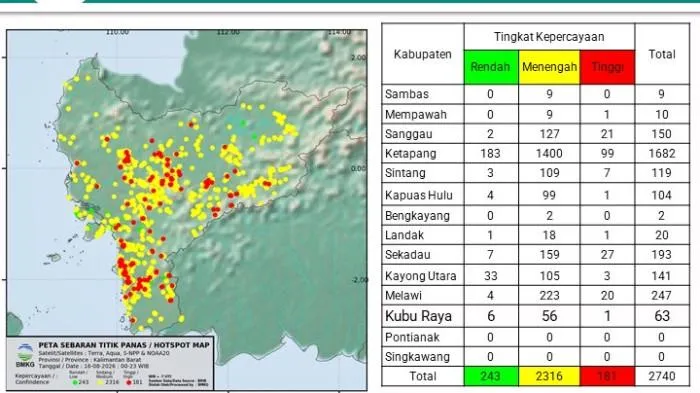Screen dimensions: 700x393
Task: Select the Kabupaten column header
Action: (423, 54)
